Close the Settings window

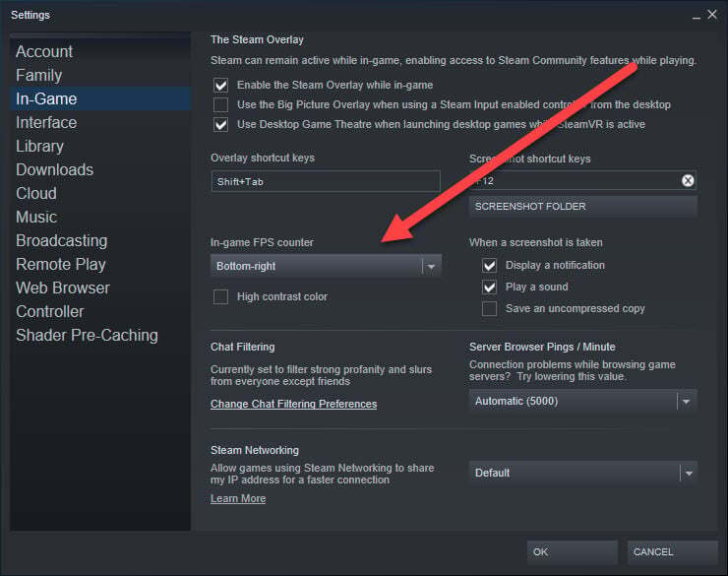point(711,15)
